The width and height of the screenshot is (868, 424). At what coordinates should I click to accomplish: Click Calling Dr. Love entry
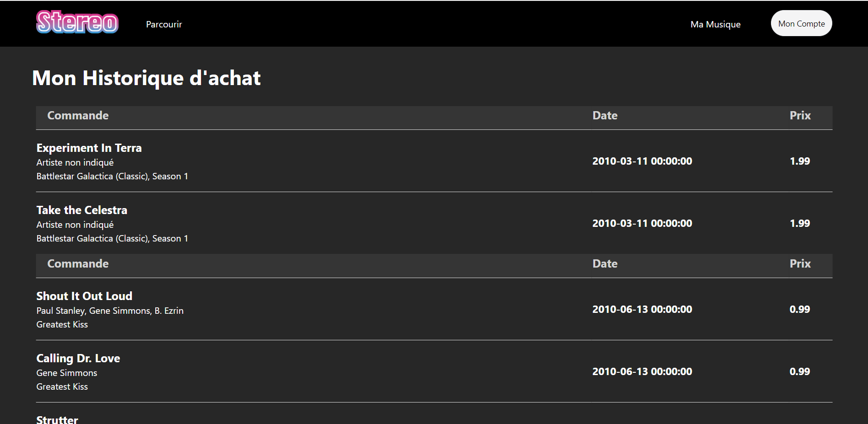(78, 358)
